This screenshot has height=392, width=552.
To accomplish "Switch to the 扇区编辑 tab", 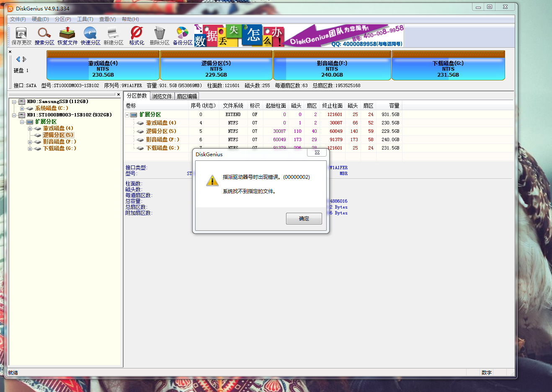I will [x=187, y=96].
